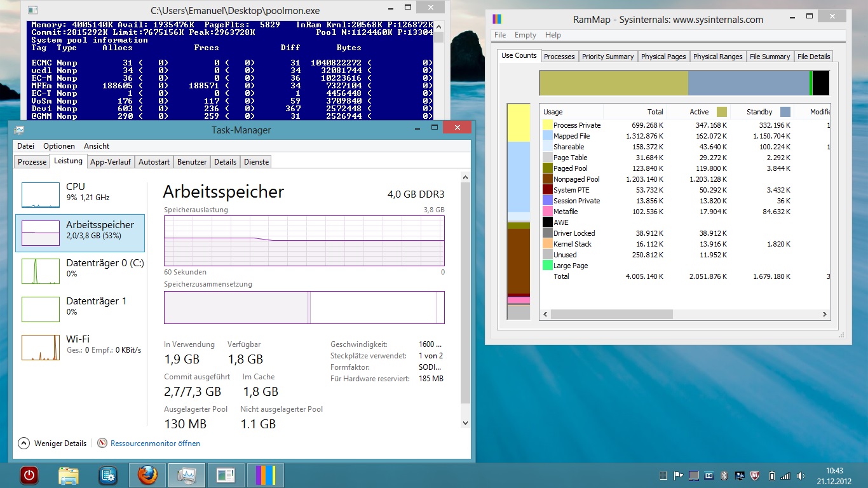Image resolution: width=868 pixels, height=488 pixels.
Task: Open RamMap's Physical Ranges tab
Action: (x=717, y=57)
